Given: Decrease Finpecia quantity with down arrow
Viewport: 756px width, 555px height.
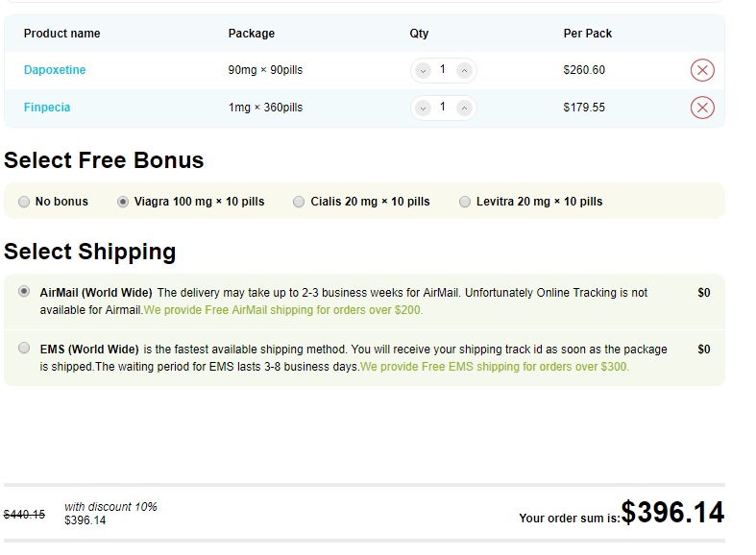Looking at the screenshot, I should (423, 109).
